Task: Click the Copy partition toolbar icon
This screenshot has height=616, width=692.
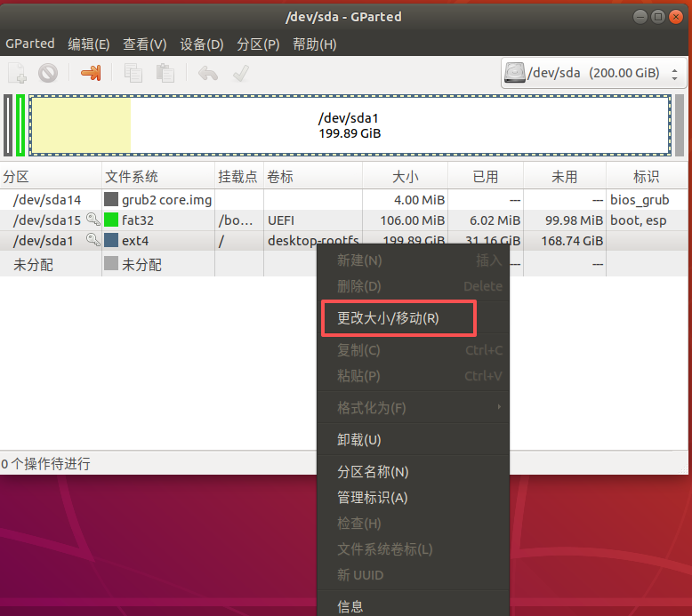Action: coord(133,73)
